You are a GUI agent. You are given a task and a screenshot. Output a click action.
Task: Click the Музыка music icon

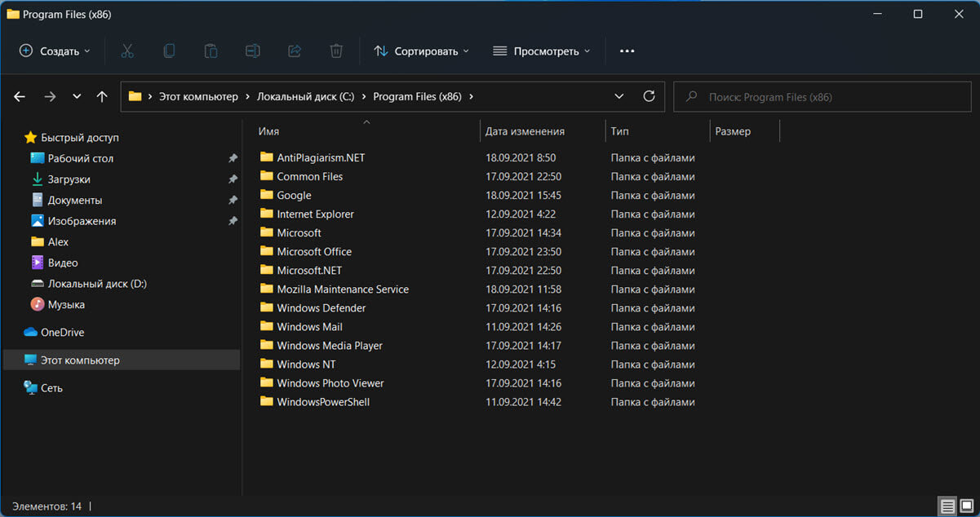pyautogui.click(x=38, y=304)
